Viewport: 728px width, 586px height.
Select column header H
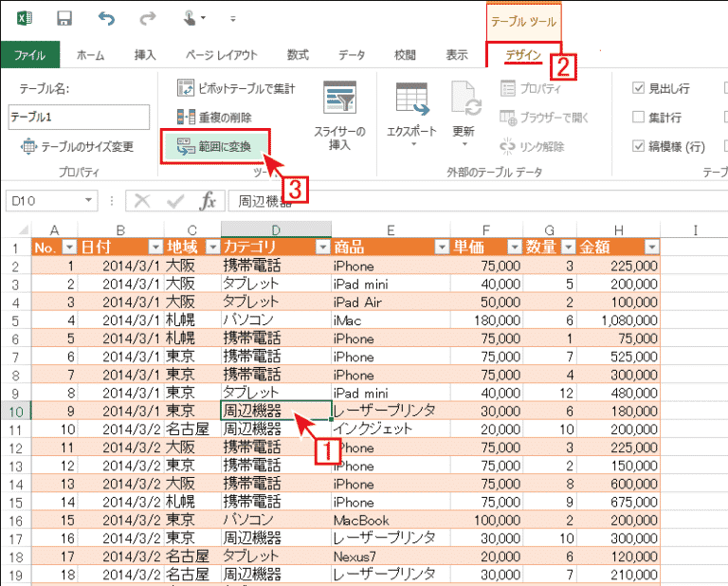[x=618, y=229]
